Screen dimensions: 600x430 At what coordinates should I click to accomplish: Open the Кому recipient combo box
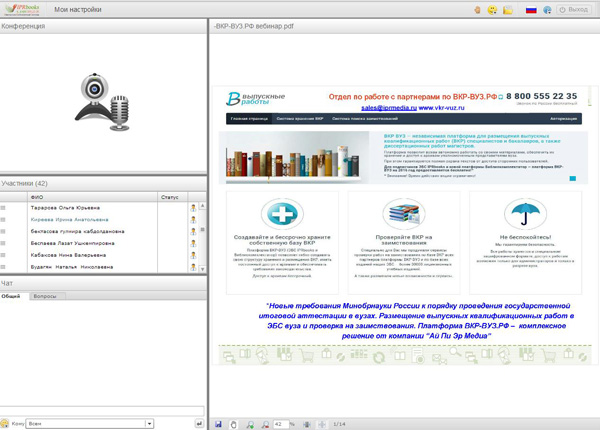point(90,423)
